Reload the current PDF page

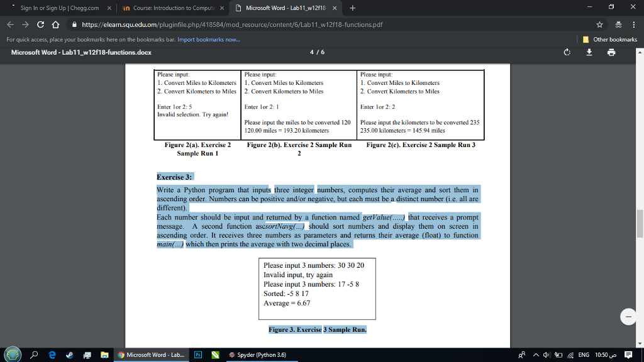tap(40, 25)
